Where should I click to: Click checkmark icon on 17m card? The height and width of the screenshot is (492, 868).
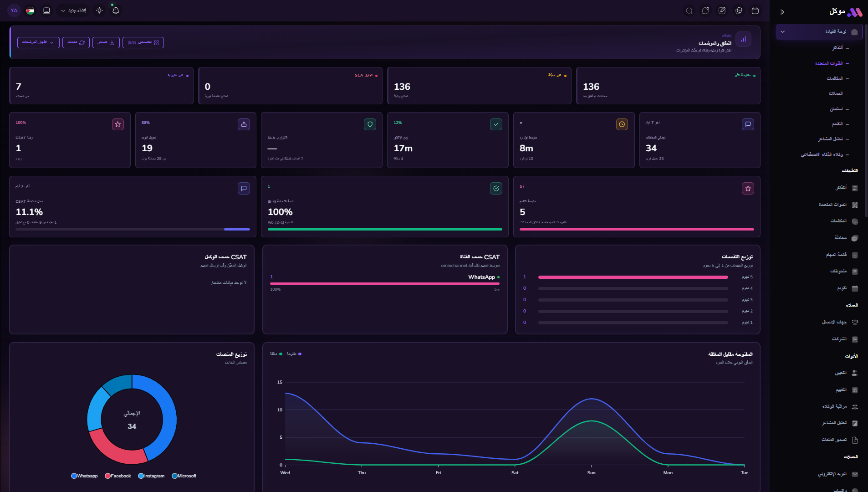[x=496, y=124]
